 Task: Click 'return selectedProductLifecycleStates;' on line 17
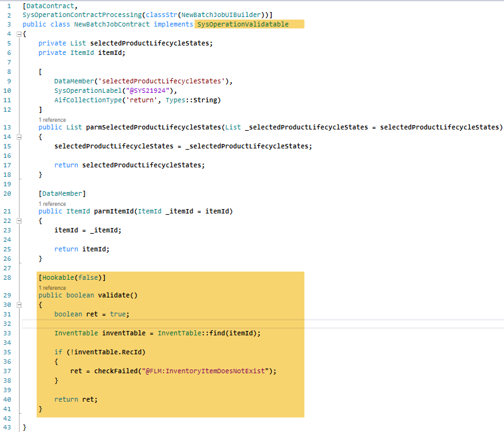pos(129,165)
